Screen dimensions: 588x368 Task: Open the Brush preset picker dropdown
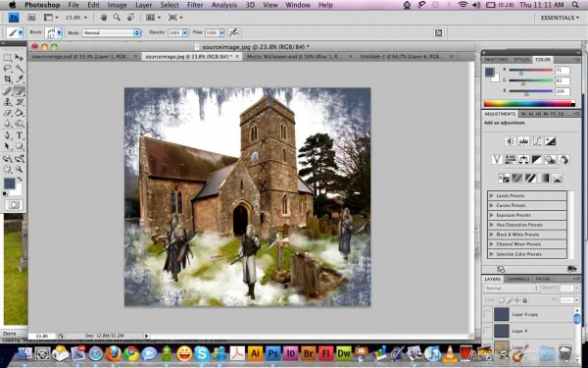(x=59, y=32)
